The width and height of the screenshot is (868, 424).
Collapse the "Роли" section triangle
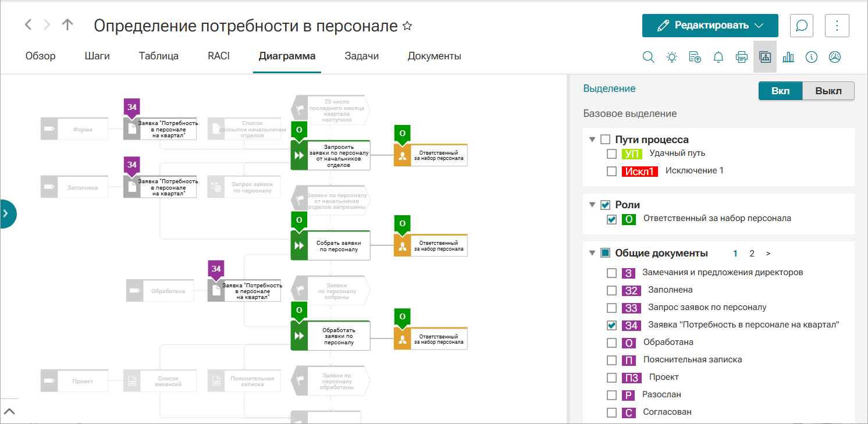tap(592, 205)
